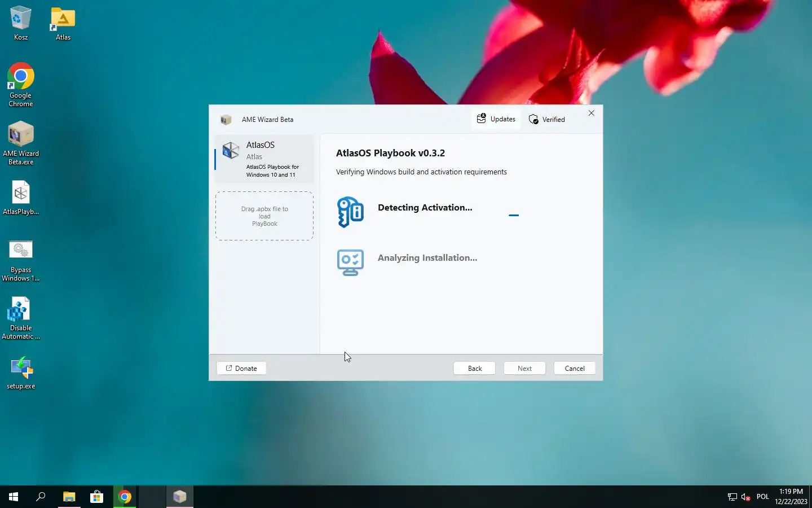Select the AtlasOS playbook sidebar entry
The width and height of the screenshot is (812, 508).
click(x=264, y=159)
